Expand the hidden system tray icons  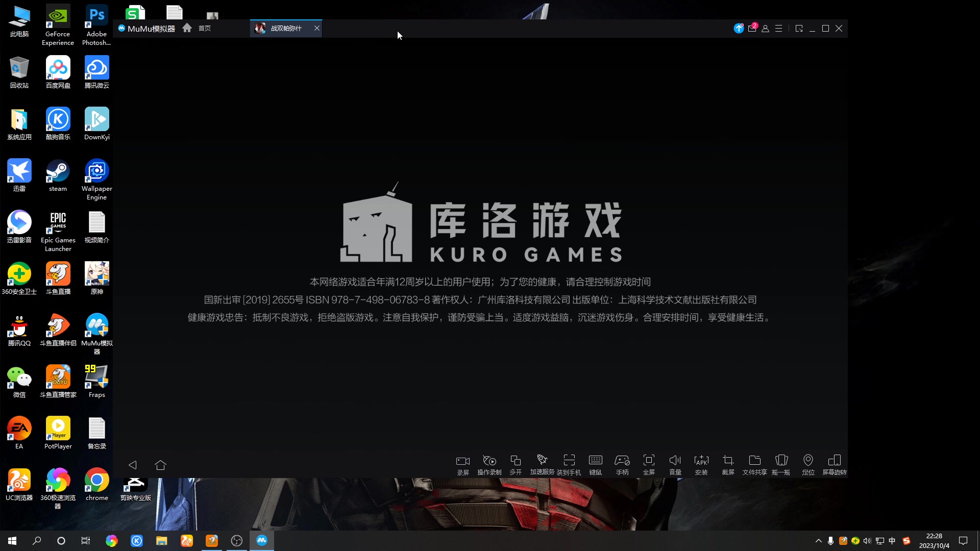[x=819, y=541]
